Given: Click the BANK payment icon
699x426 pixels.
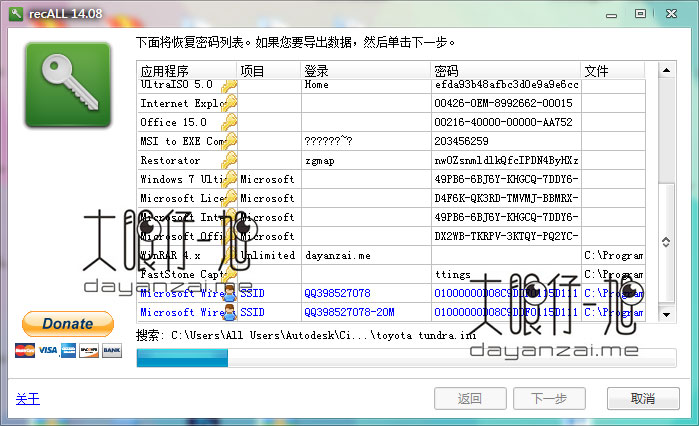Looking at the screenshot, I should point(111,350).
